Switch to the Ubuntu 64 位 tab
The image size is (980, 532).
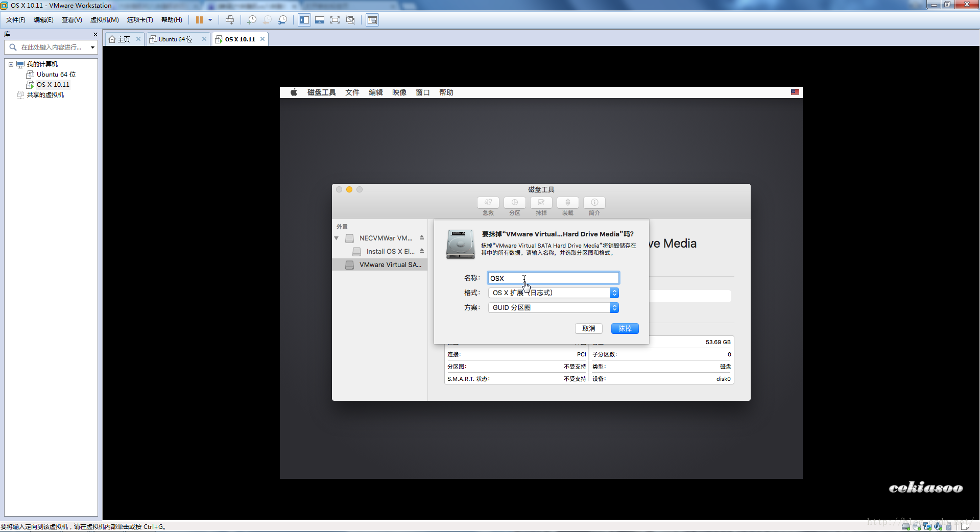175,39
